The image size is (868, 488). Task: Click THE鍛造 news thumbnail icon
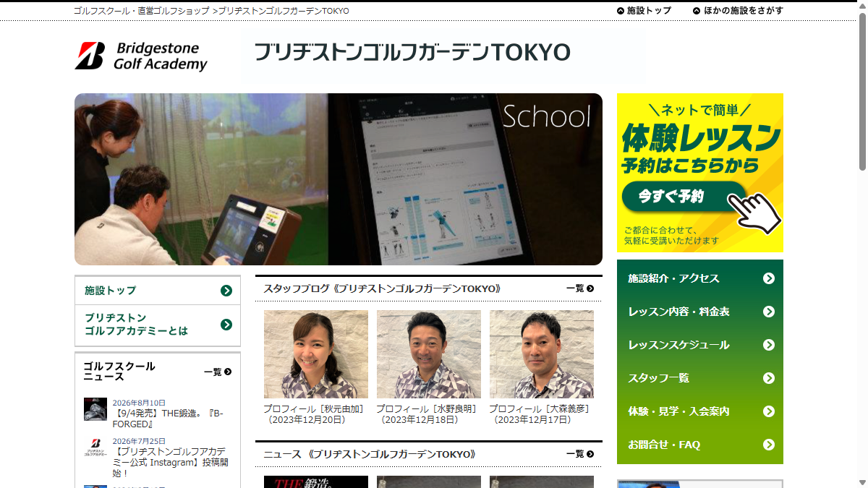click(95, 409)
